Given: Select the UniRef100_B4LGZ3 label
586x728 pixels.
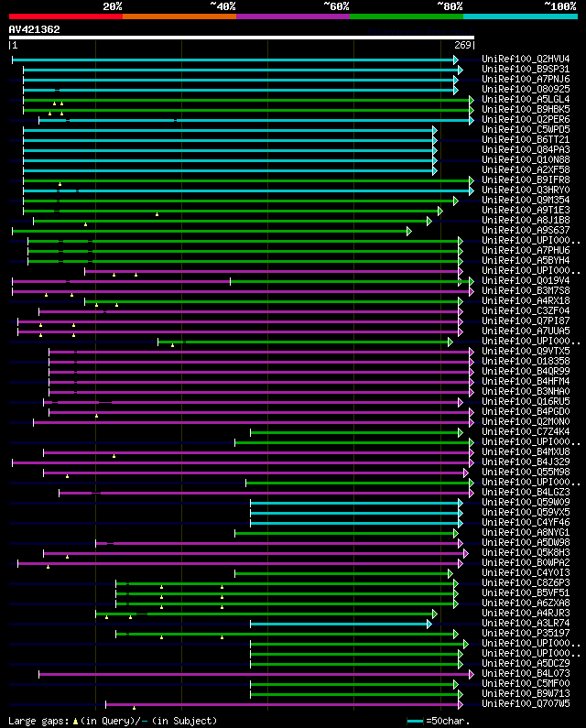Looking at the screenshot, I should [x=526, y=492].
